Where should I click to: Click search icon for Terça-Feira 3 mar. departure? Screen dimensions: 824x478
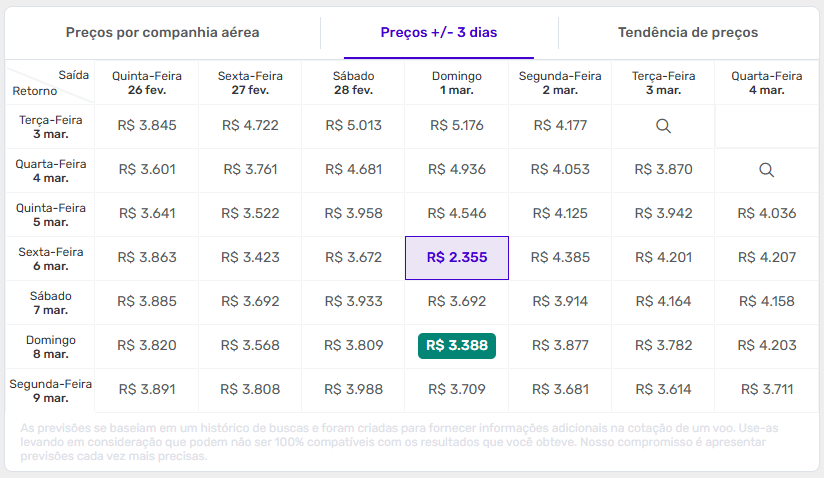pyautogui.click(x=663, y=126)
